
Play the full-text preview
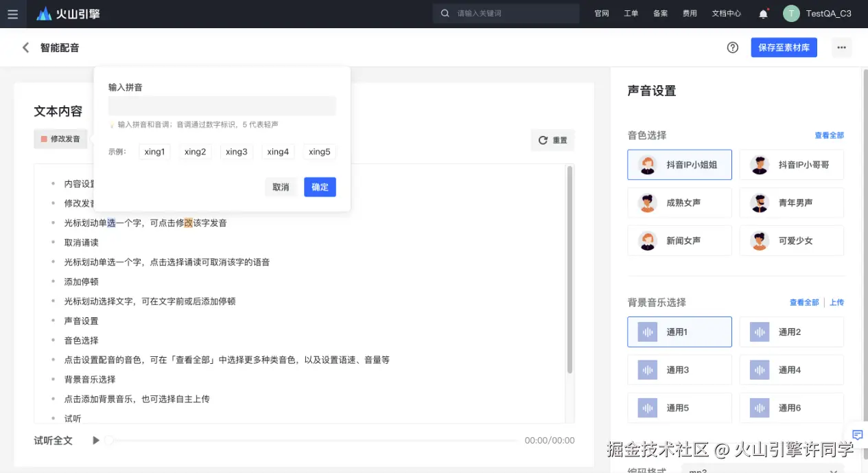tap(96, 440)
